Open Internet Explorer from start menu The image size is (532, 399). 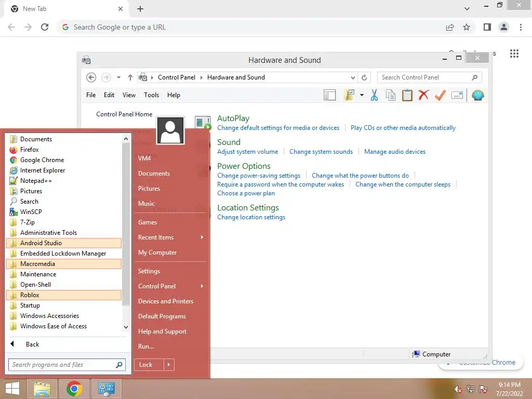click(63, 170)
